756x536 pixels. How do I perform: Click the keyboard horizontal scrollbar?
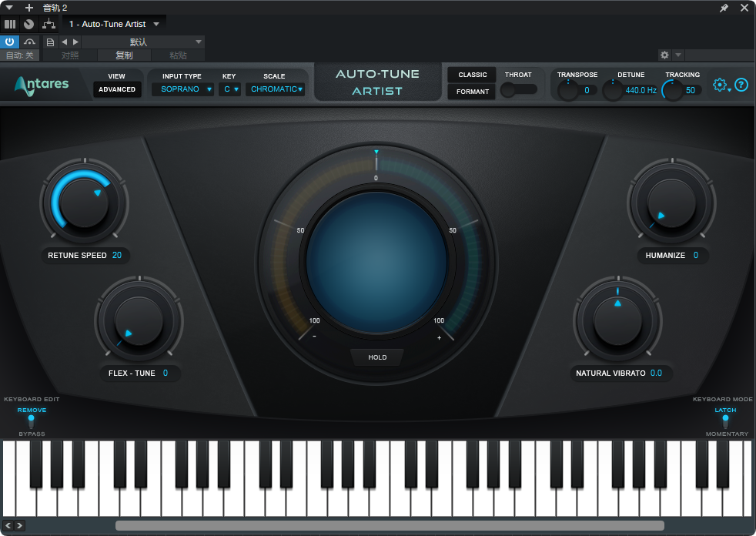point(390,525)
